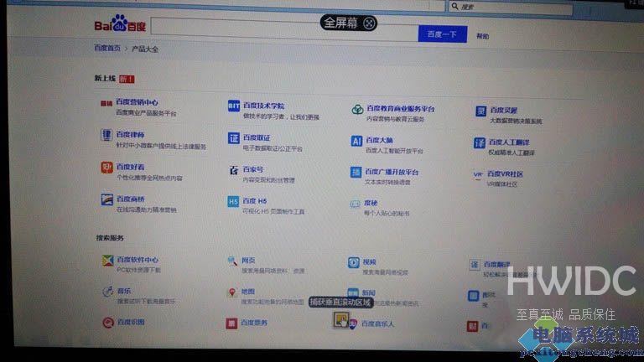This screenshot has height=362, width=644.
Task: Click the green 百度教育商业服务平台 icon
Action: point(357,109)
